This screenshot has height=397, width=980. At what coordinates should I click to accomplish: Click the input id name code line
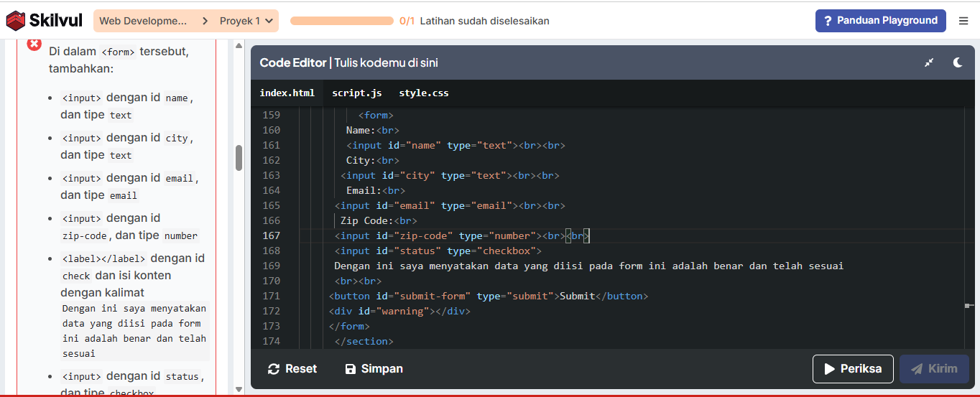click(x=456, y=145)
